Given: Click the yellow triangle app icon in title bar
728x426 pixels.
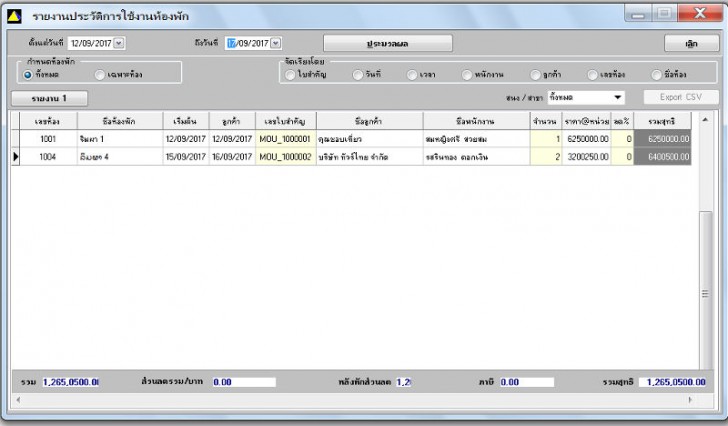Looking at the screenshot, I should [14, 17].
